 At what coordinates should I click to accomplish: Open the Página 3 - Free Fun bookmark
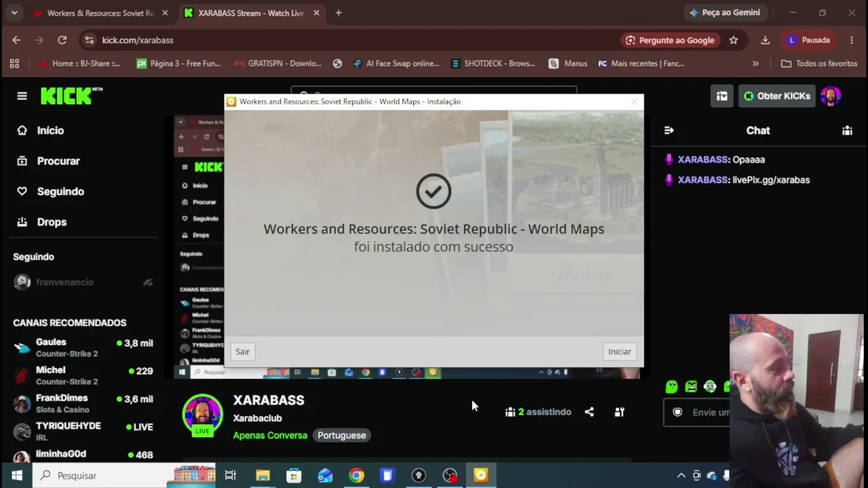tap(179, 64)
